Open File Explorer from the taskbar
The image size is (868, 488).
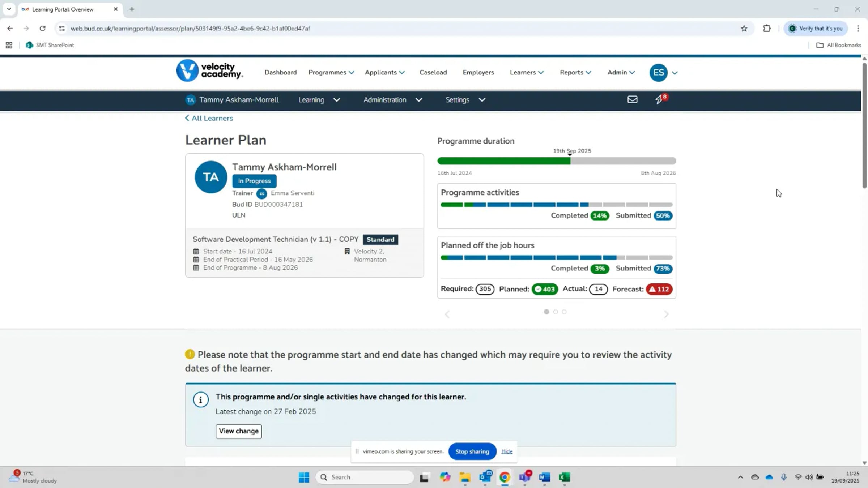click(x=465, y=478)
